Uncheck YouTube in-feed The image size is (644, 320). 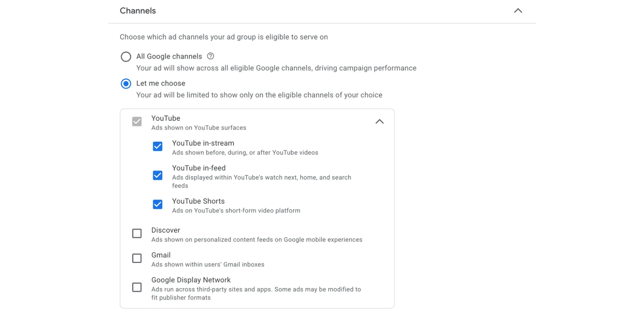click(157, 175)
